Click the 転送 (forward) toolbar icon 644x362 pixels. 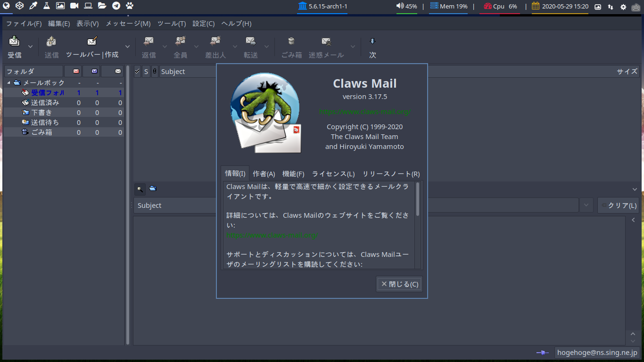[x=251, y=41]
